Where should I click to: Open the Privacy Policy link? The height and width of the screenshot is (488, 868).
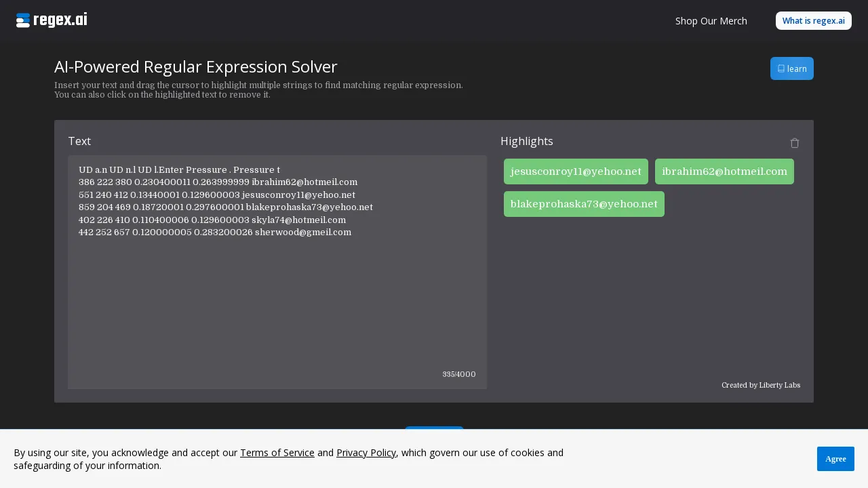(366, 453)
